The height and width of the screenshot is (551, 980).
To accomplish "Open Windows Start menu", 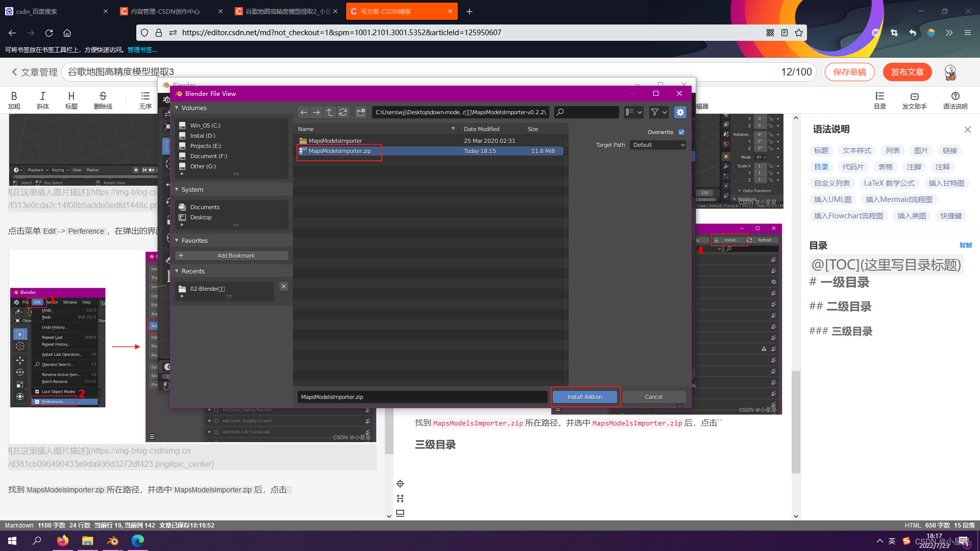I will pos(12,541).
